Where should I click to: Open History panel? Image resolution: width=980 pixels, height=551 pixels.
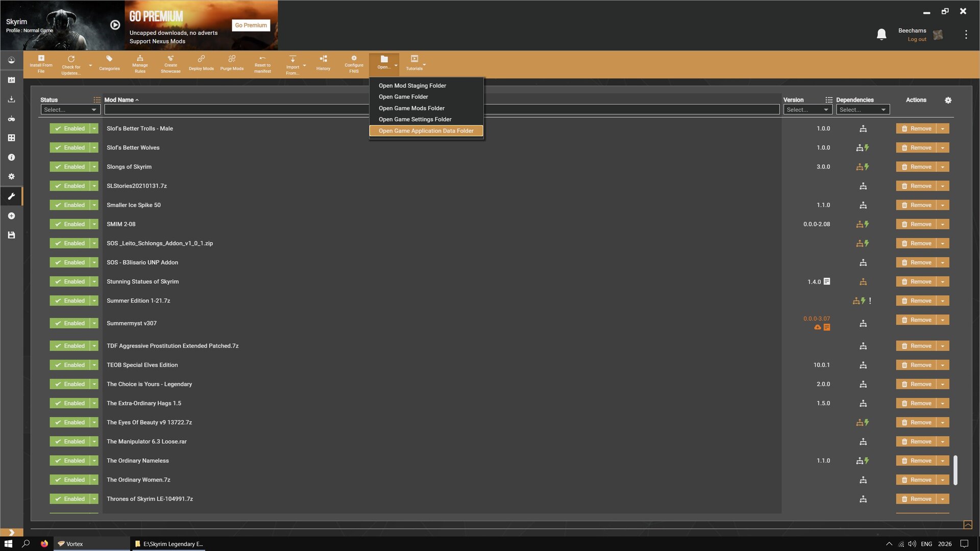[323, 63]
